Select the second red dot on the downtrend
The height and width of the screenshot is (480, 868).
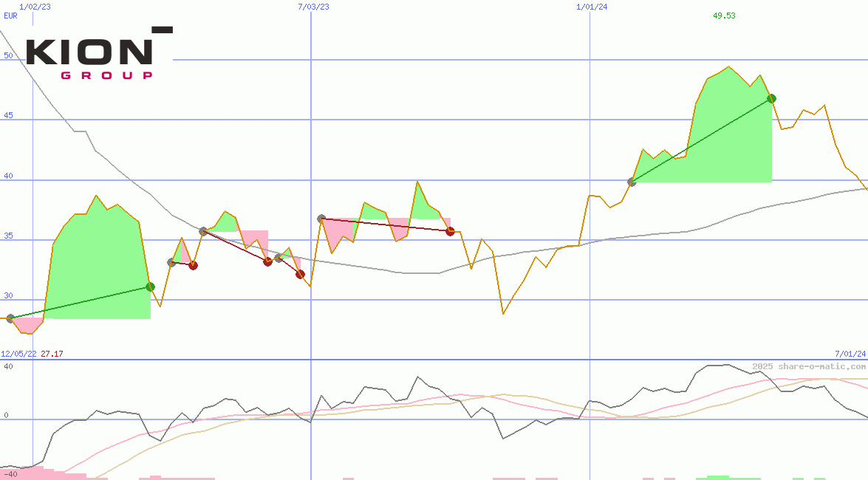click(267, 261)
